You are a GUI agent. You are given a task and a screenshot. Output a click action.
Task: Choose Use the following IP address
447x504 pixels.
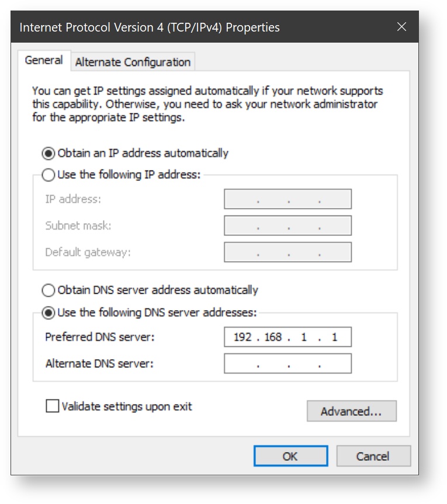[x=48, y=175]
